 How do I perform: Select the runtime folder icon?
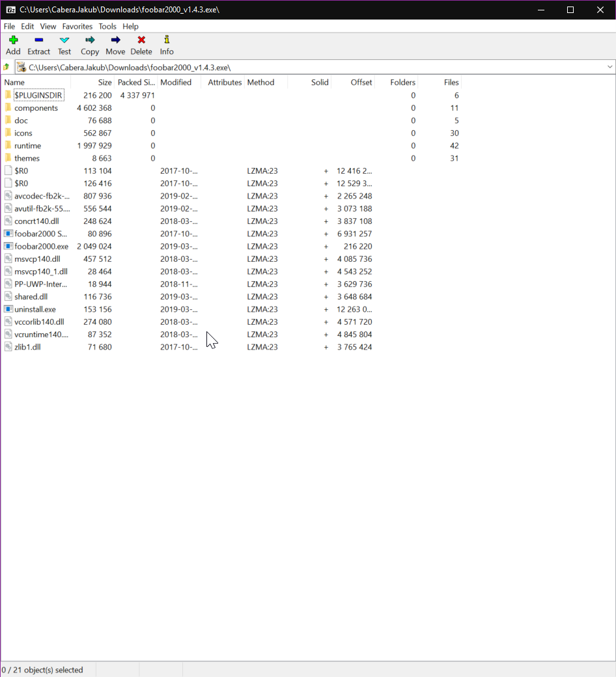point(8,146)
